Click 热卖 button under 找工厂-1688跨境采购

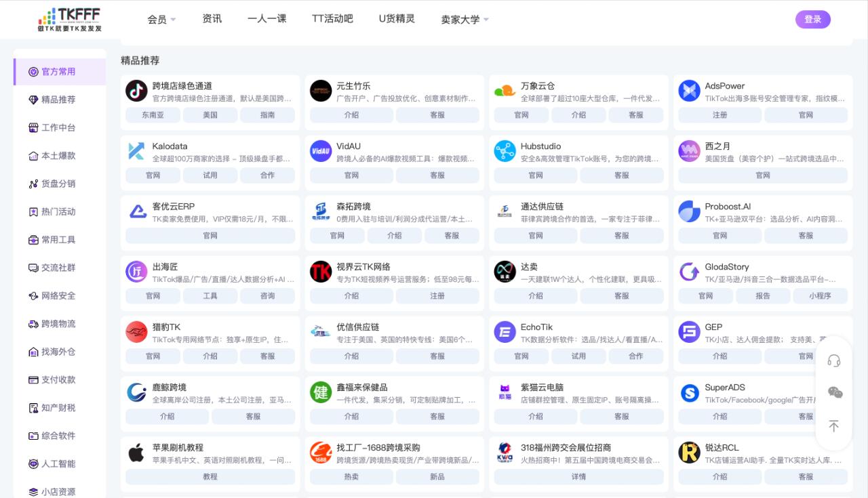pos(351,476)
